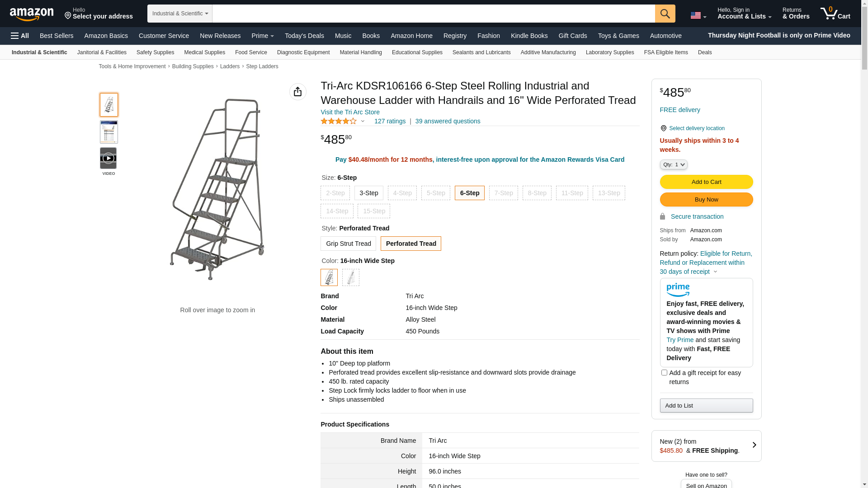Select the 3-Step size option
Viewport: 868px width, 488px height.
pyautogui.click(x=368, y=193)
